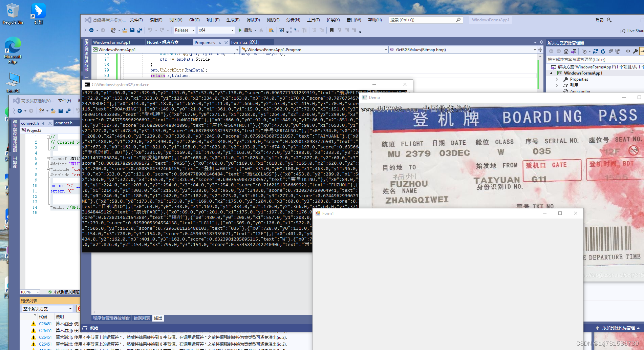Screen dimensions: 644x350
Task: Click 添加到源代码管理 in the status bar
Action: (x=618, y=328)
